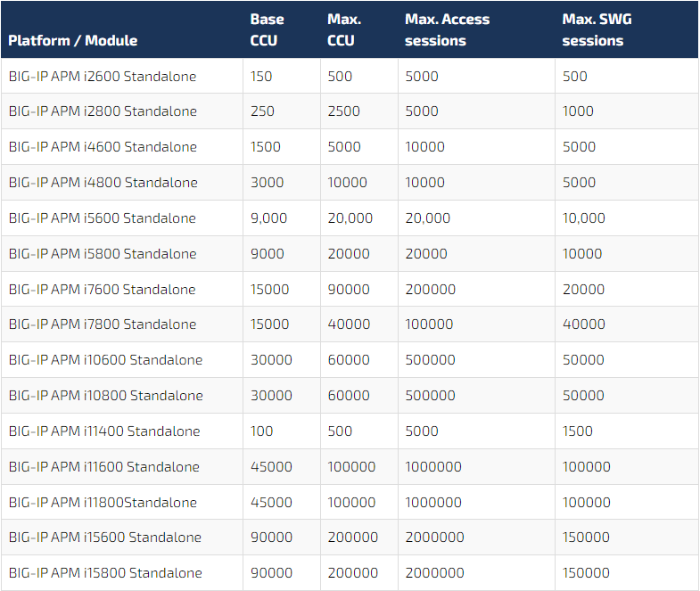Click Max. Access 10000 for i4800
700x591 pixels.
[424, 183]
